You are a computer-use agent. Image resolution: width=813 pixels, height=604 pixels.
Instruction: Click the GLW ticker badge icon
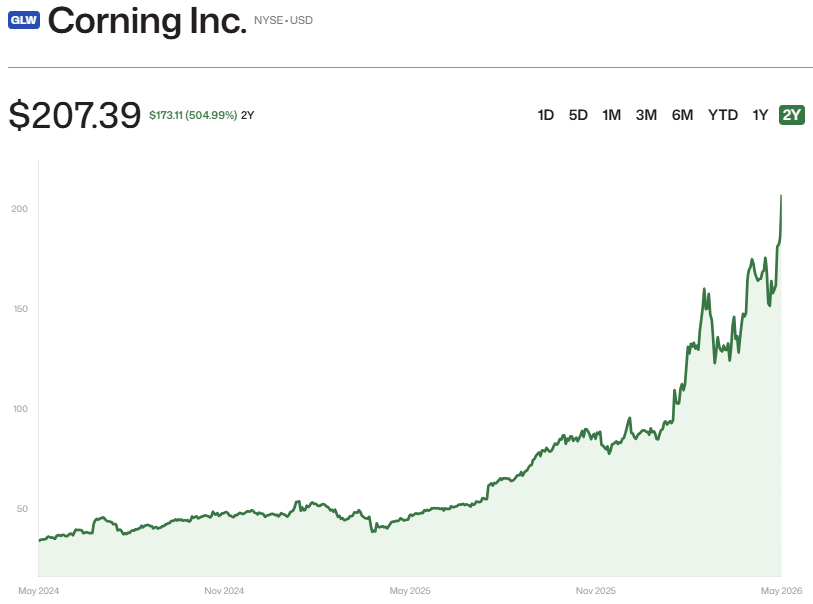pos(24,20)
